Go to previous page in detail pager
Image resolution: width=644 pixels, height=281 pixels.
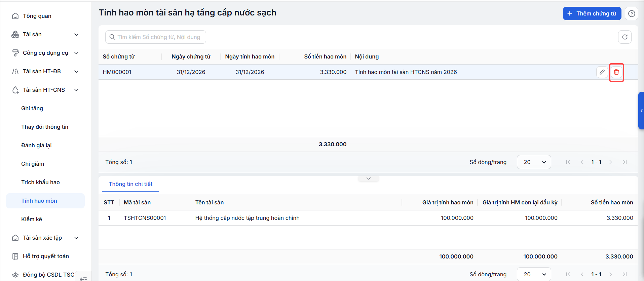582,274
